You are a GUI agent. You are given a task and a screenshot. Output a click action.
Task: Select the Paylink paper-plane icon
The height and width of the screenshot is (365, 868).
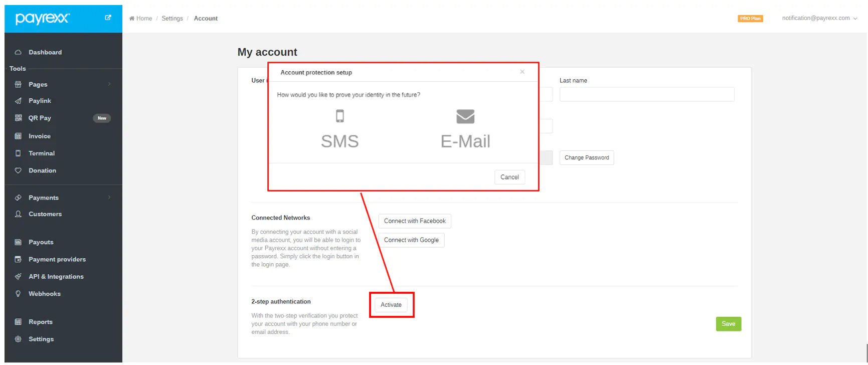click(18, 101)
